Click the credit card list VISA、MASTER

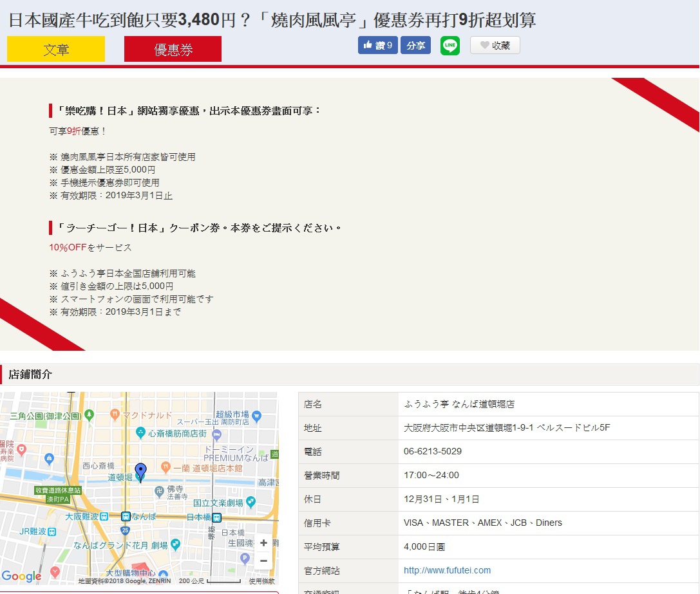482,523
